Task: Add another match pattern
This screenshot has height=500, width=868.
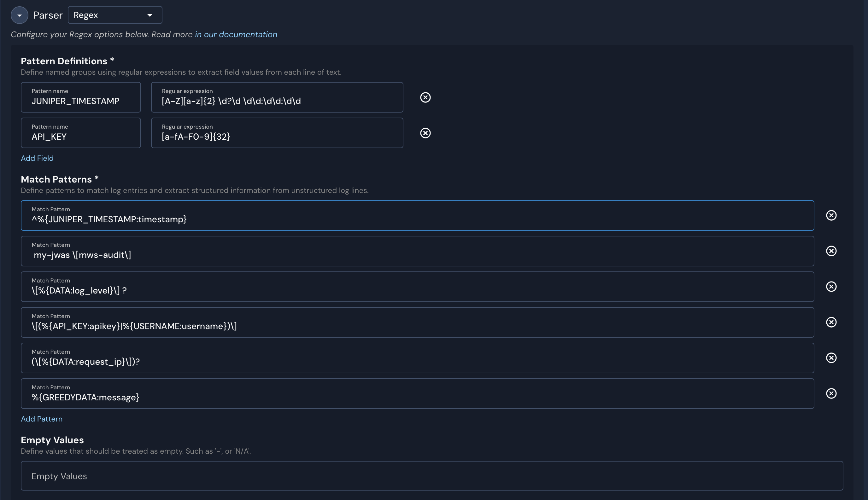Action: (42, 419)
